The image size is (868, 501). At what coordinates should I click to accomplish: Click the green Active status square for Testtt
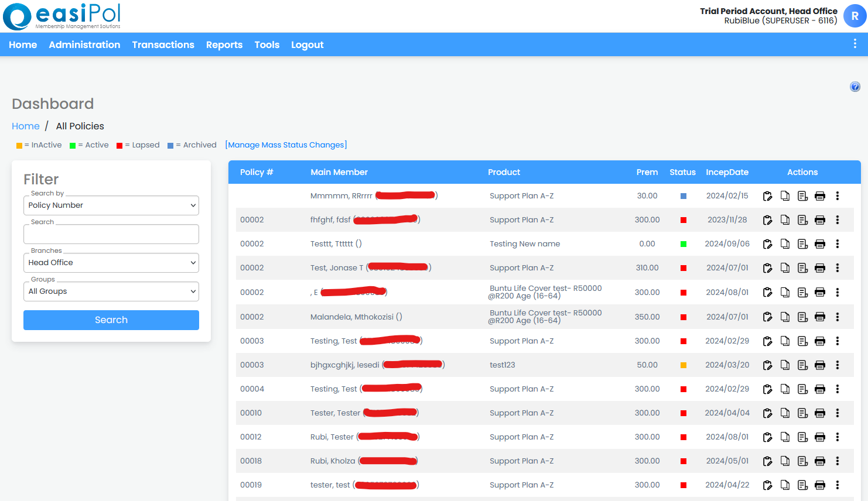pos(682,243)
